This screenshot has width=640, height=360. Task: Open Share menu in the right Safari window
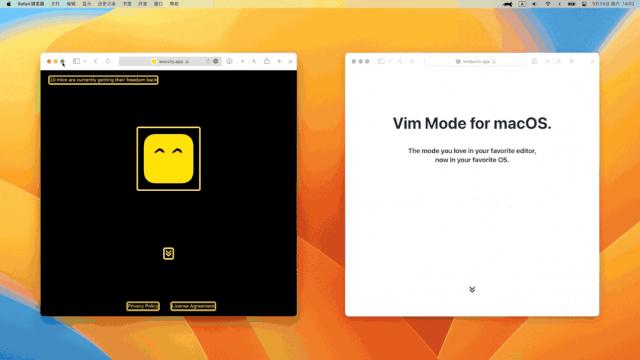534,61
